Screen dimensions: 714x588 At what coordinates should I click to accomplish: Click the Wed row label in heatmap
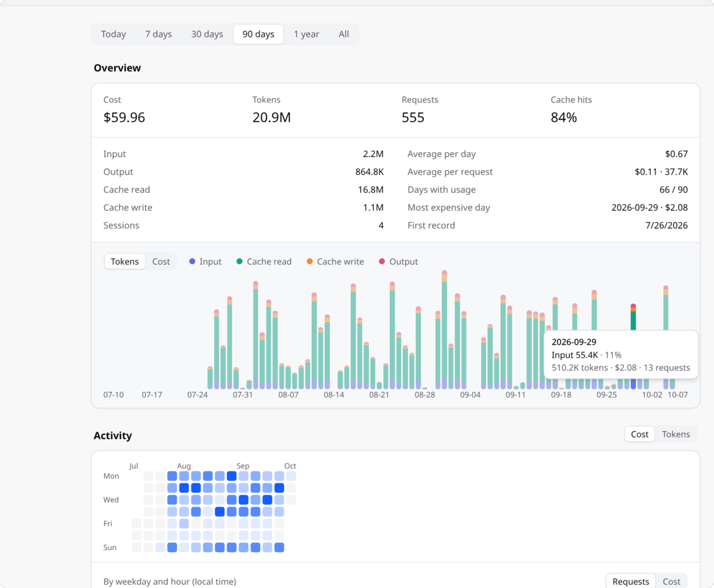tap(111, 500)
